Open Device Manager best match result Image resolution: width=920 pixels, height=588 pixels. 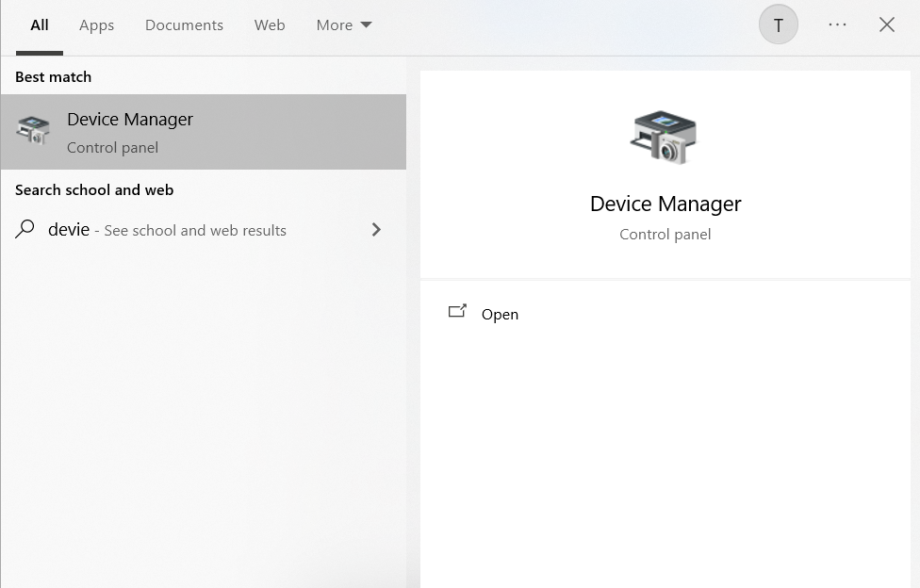point(203,132)
